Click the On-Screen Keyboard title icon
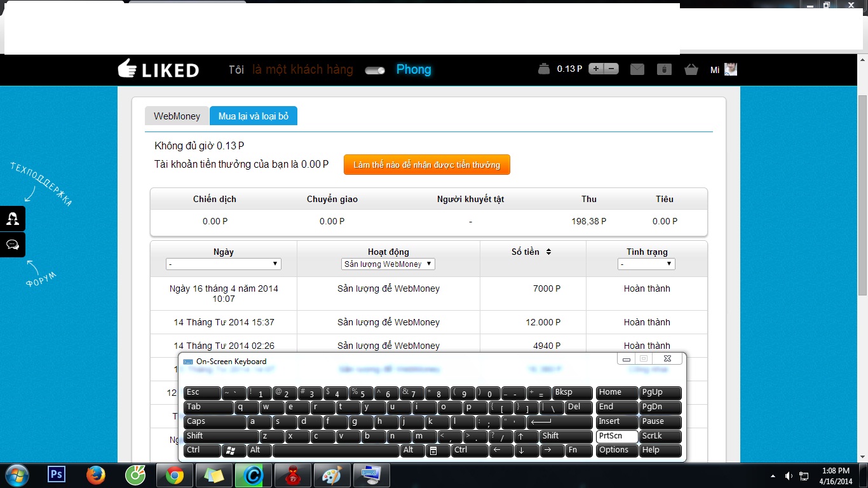The height and width of the screenshot is (488, 868). 188,362
